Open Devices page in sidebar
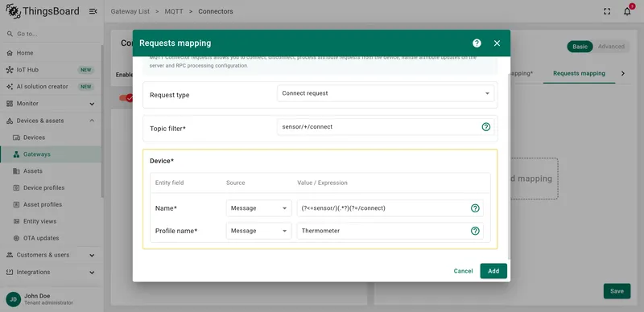The height and width of the screenshot is (312, 644). (x=52, y=138)
